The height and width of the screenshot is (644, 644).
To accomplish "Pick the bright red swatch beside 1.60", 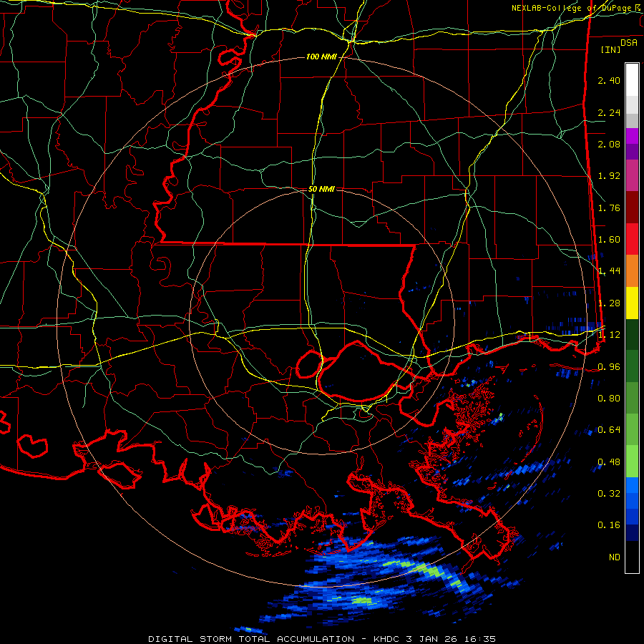I will click(632, 239).
